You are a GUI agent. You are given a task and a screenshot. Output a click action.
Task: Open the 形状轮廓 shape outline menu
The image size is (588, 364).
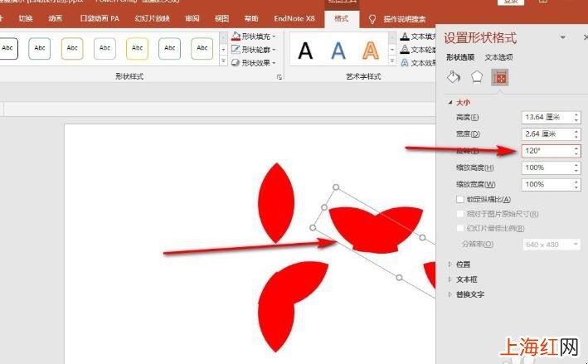pyautogui.click(x=254, y=50)
